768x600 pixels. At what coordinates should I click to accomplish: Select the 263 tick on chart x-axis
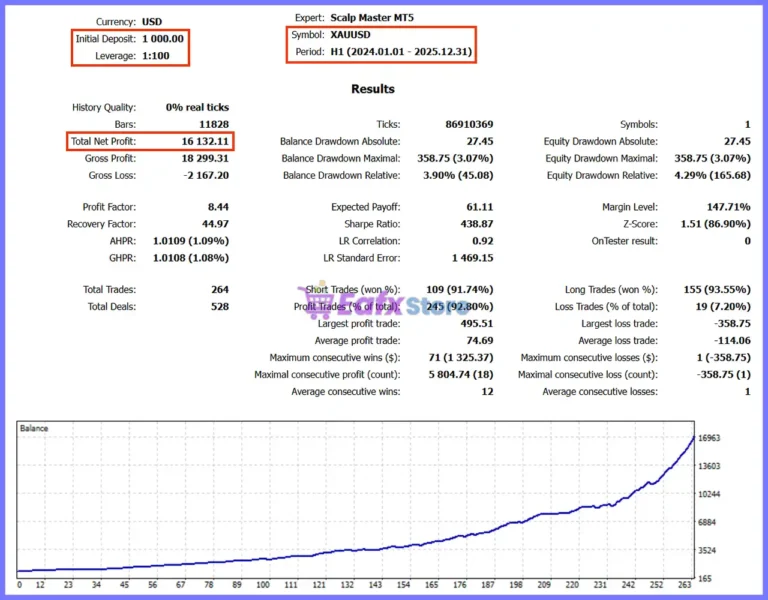pos(685,585)
